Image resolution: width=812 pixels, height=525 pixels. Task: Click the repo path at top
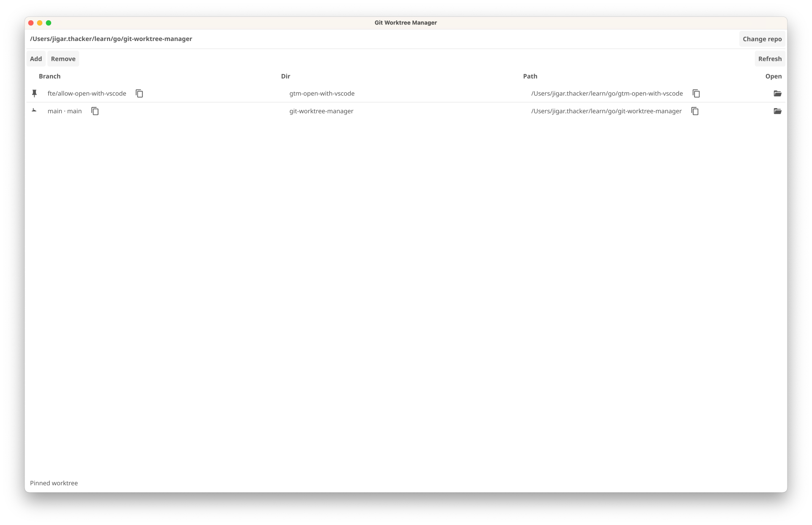tap(111, 39)
